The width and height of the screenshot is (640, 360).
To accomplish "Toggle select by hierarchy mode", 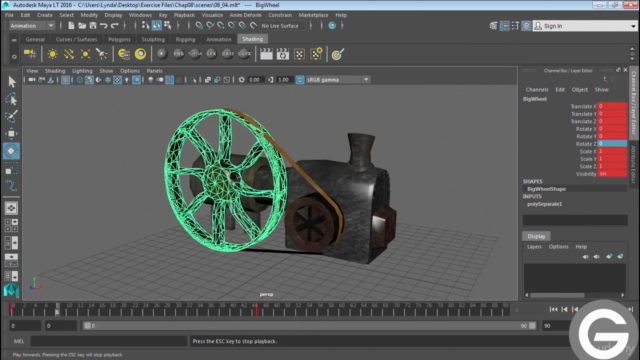I will coord(146,26).
